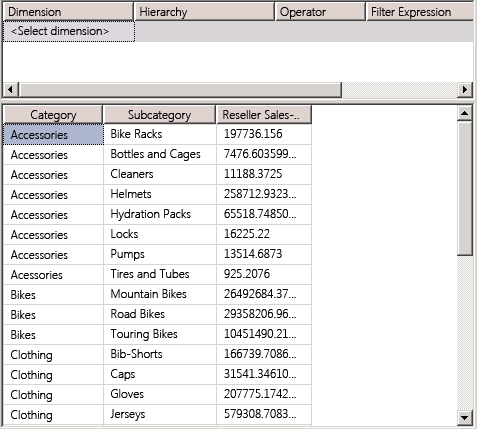Screen dimensions: 477x429
Task: Select the Accessories cell in Locks row
Action: 53,234
